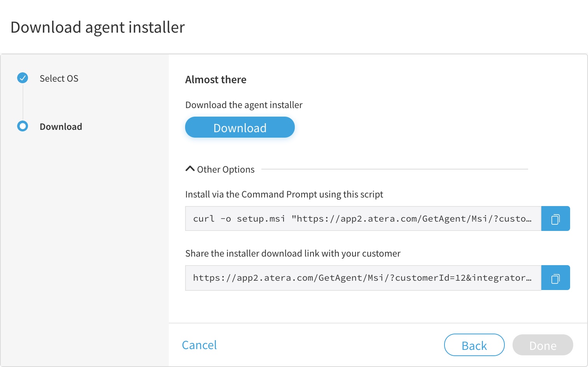
Task: Copy the installer download link
Action: point(555,278)
